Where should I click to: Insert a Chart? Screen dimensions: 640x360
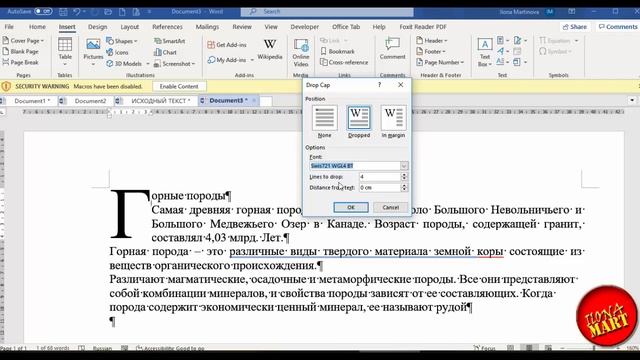(165, 52)
